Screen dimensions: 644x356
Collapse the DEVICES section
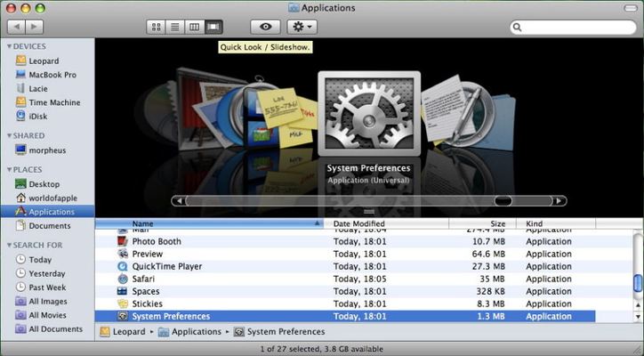pyautogui.click(x=9, y=46)
